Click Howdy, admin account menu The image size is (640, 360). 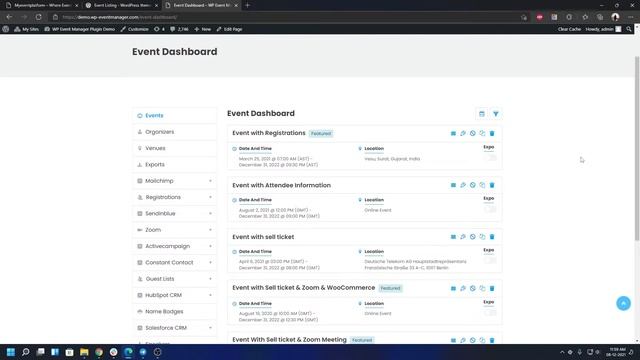pos(603,29)
